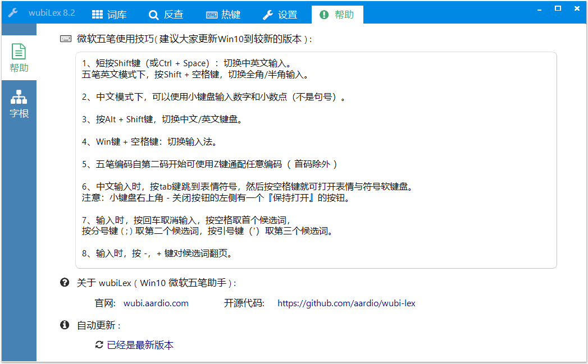Click the info icon next to 自动更新
This screenshot has height=364, width=588.
(65, 325)
